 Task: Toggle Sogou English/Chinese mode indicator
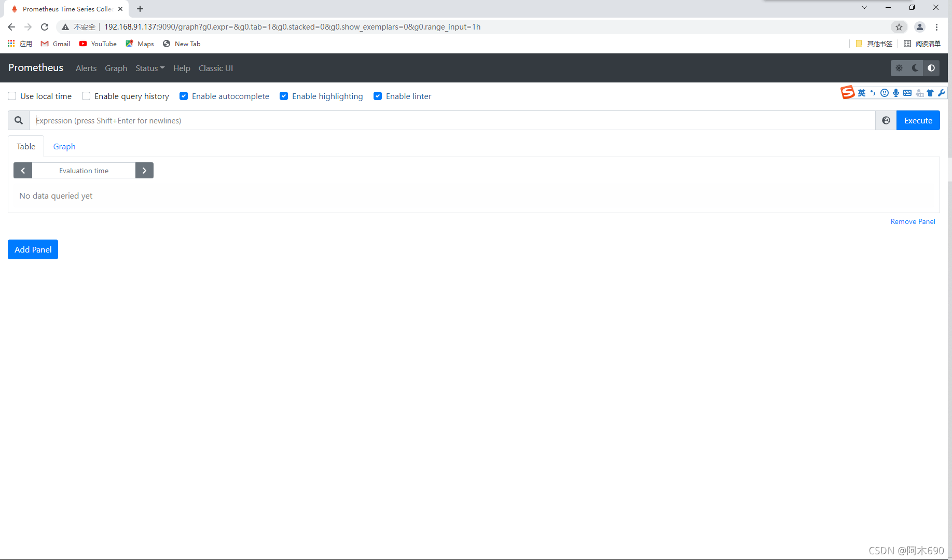(862, 93)
